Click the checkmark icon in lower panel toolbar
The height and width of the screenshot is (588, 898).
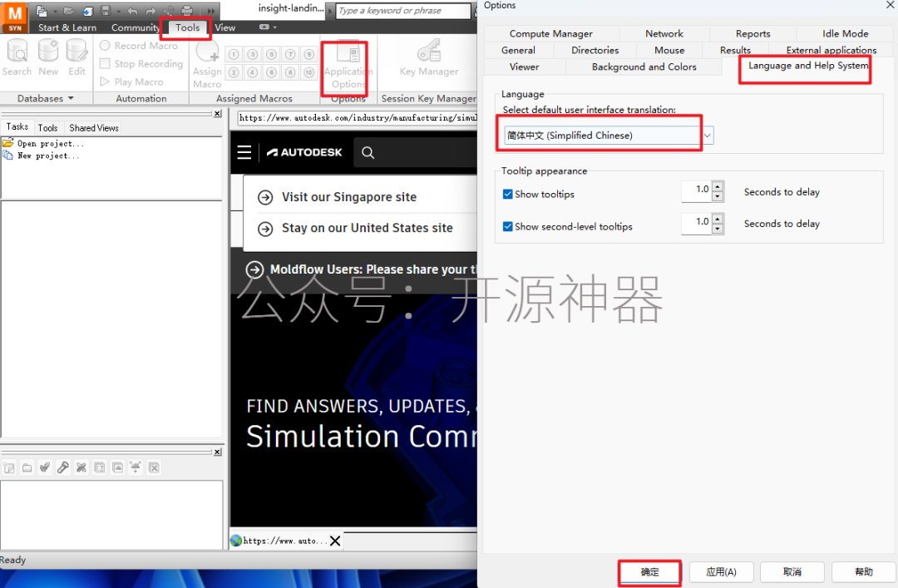point(45,468)
